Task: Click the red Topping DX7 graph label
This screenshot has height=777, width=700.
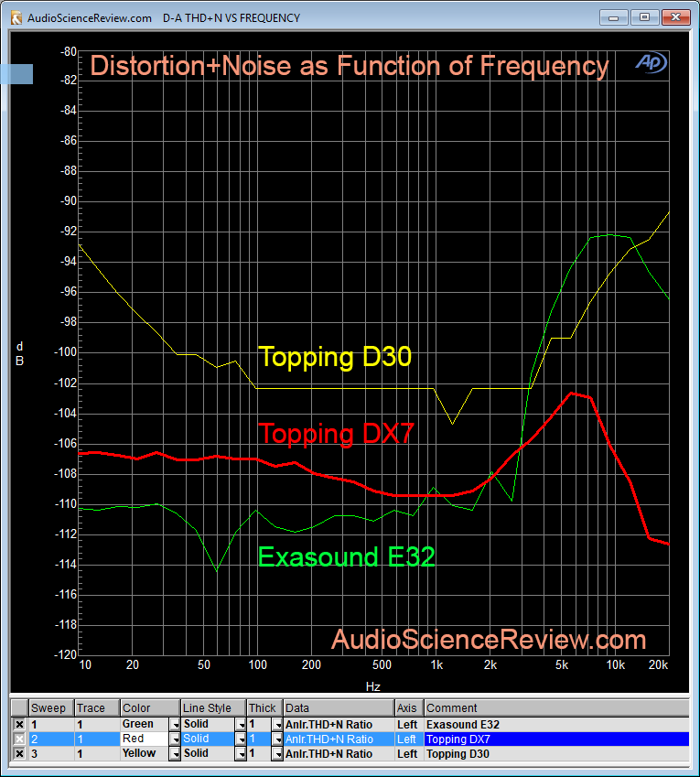Action: 336,434
